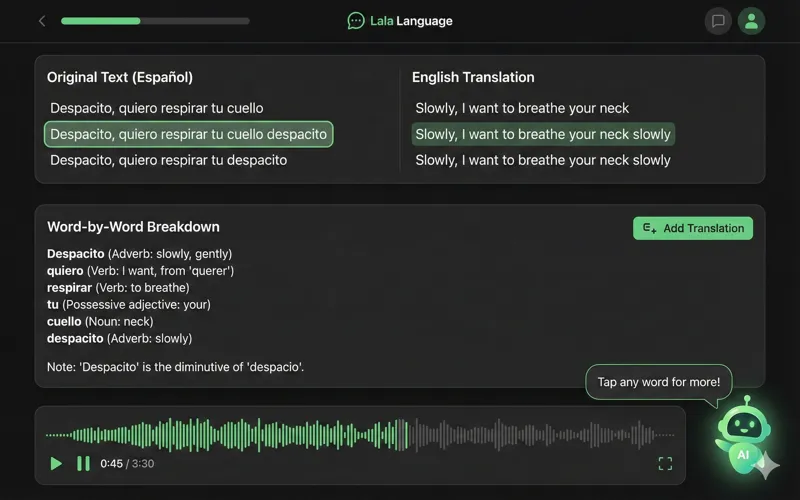Click the 'Tap any word for more!' bubble

point(659,382)
